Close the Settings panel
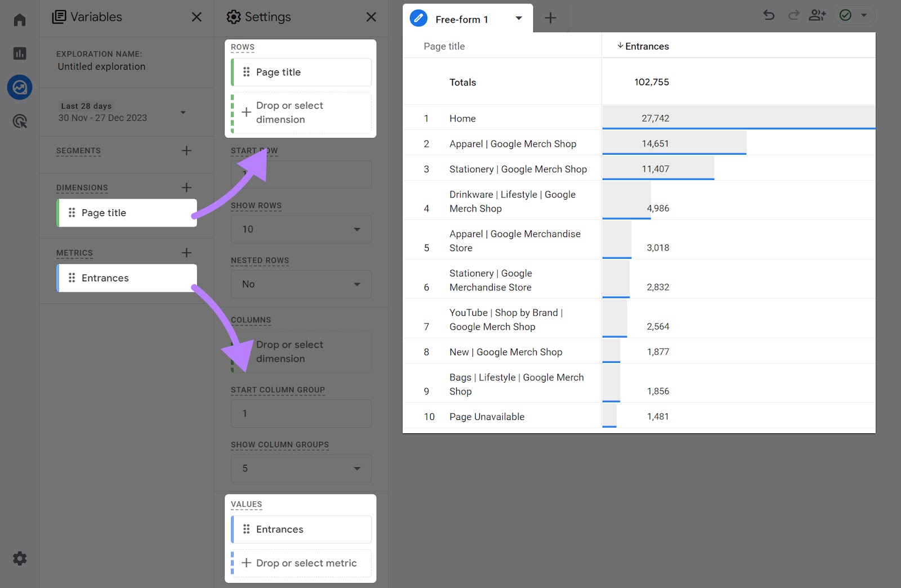The image size is (901, 588). [x=371, y=17]
